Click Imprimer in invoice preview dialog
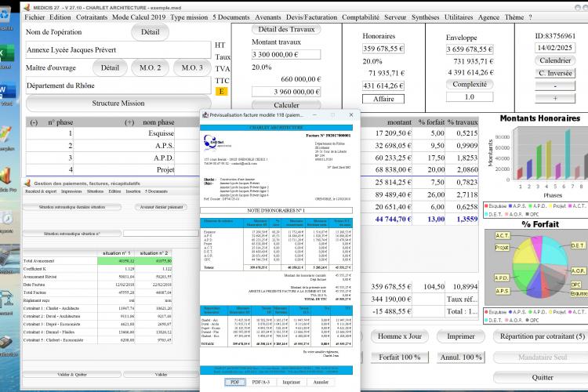This screenshot has height=392, width=588. (x=291, y=382)
